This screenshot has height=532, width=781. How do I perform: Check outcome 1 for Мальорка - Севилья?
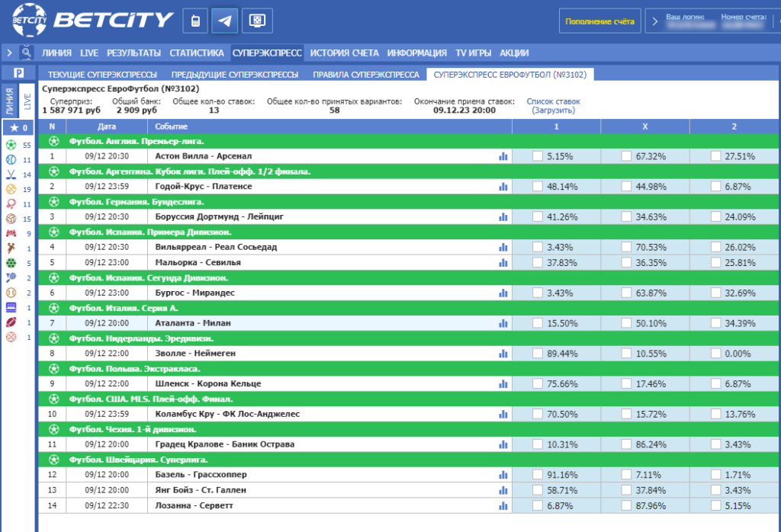click(x=538, y=263)
